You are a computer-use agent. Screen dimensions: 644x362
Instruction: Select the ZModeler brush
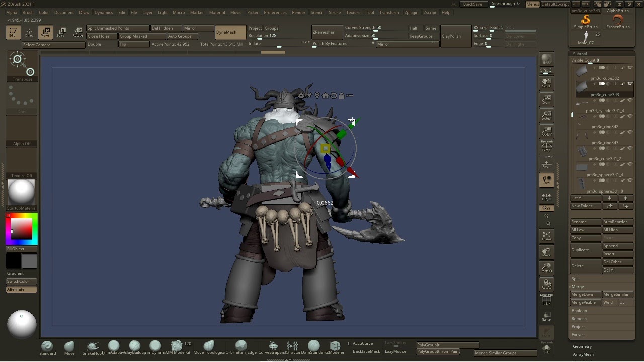[x=335, y=347]
